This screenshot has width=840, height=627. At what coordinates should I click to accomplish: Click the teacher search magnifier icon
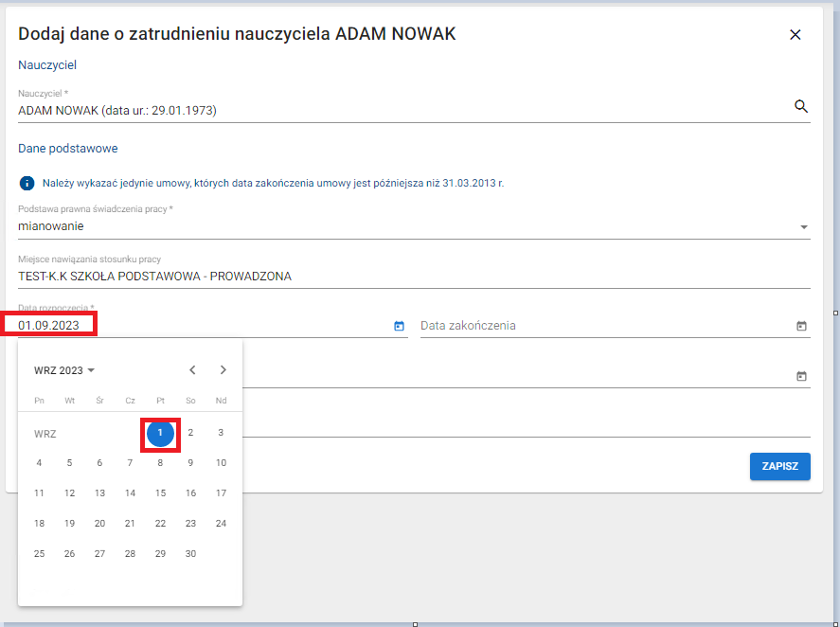click(801, 107)
